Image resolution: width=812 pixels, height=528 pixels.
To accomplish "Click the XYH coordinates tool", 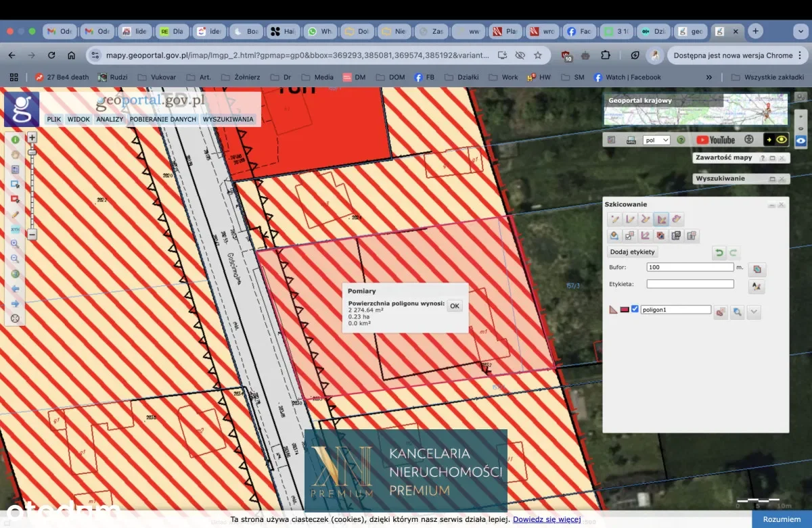I will (x=15, y=230).
